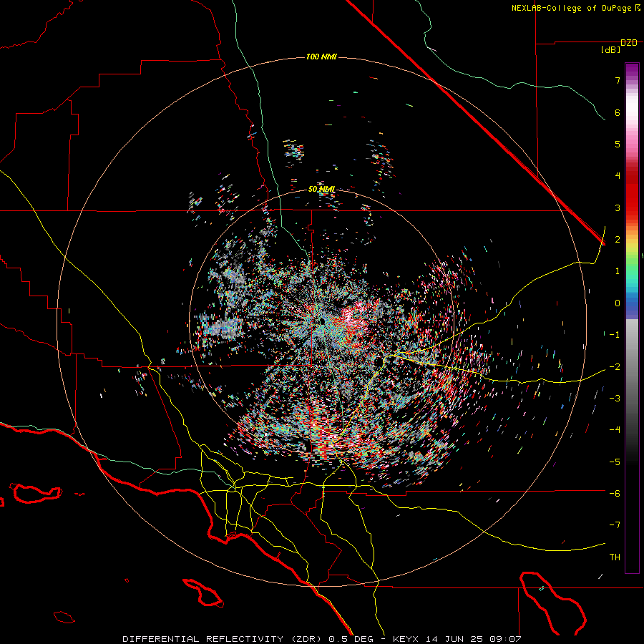Click the 7 value on color scale
This screenshot has height=644, width=644.
click(618, 80)
